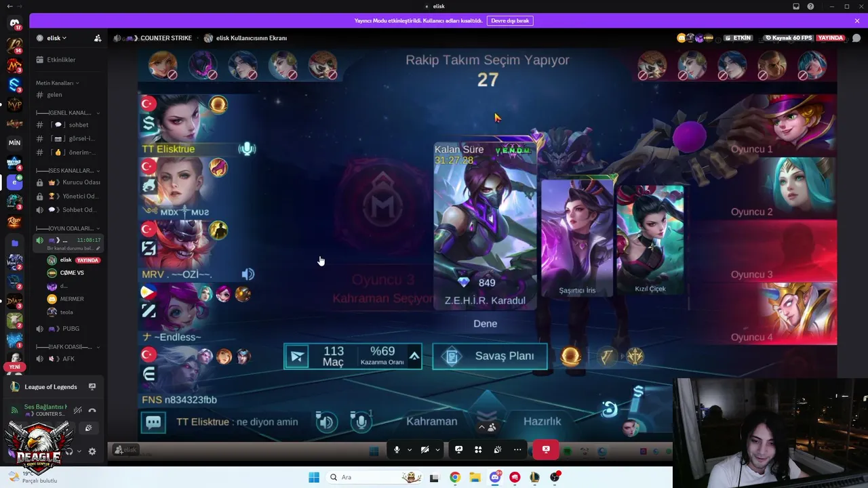
Task: Click the 'Devre dışı bırak' button
Action: click(x=510, y=20)
